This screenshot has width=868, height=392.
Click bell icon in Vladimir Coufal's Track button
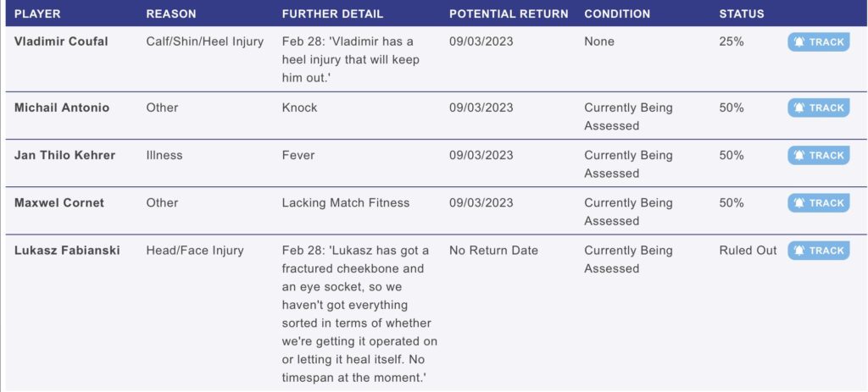(798, 42)
